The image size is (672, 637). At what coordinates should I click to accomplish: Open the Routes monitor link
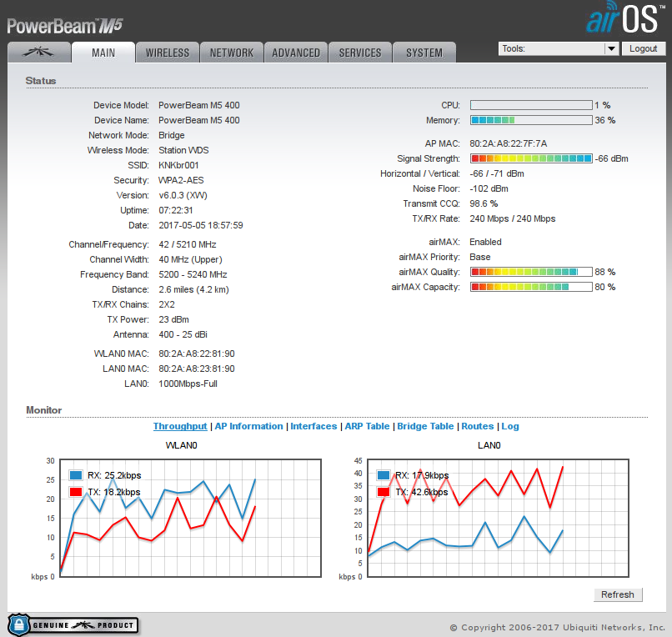[478, 426]
